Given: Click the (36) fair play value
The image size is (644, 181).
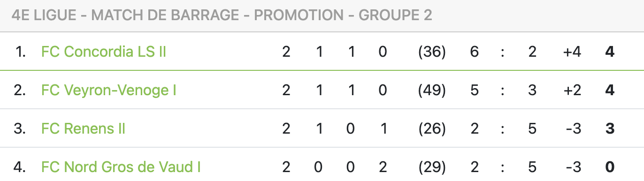Looking at the screenshot, I should tap(432, 52).
